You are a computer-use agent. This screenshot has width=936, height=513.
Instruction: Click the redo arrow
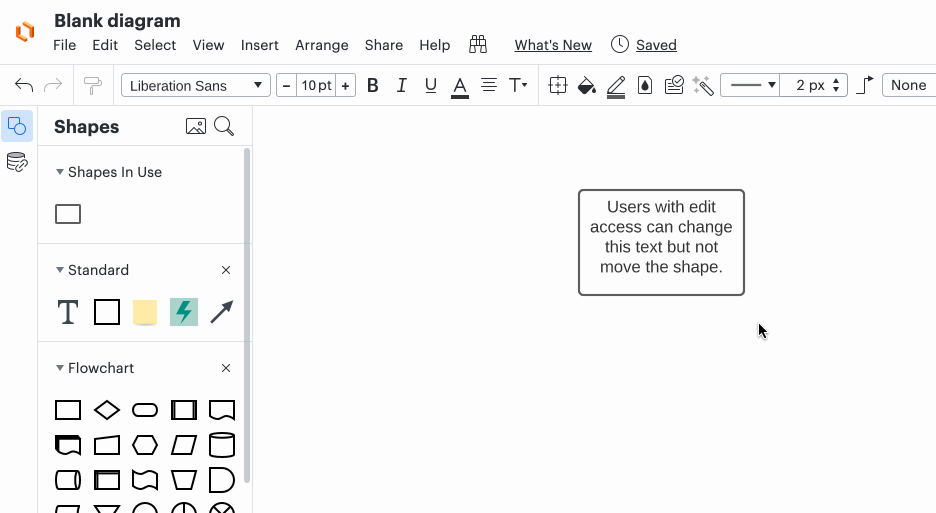(x=53, y=85)
